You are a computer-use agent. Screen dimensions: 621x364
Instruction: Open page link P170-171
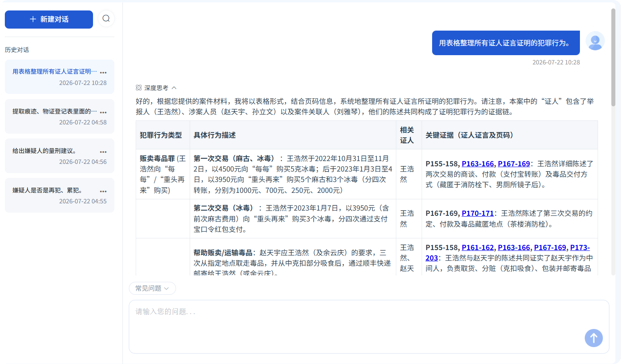click(478, 213)
